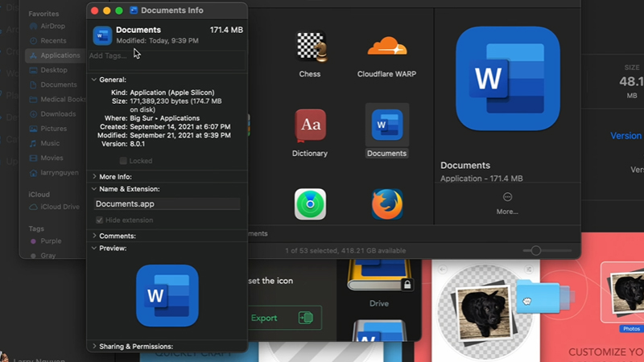Click the More actions circle icon
The image size is (644, 362).
click(507, 197)
